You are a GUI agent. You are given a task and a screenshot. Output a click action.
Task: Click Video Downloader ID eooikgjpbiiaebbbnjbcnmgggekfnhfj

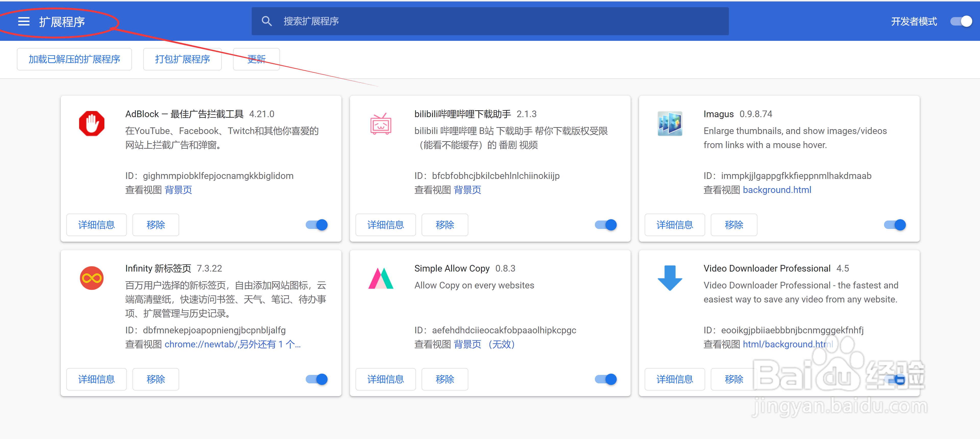coord(792,330)
